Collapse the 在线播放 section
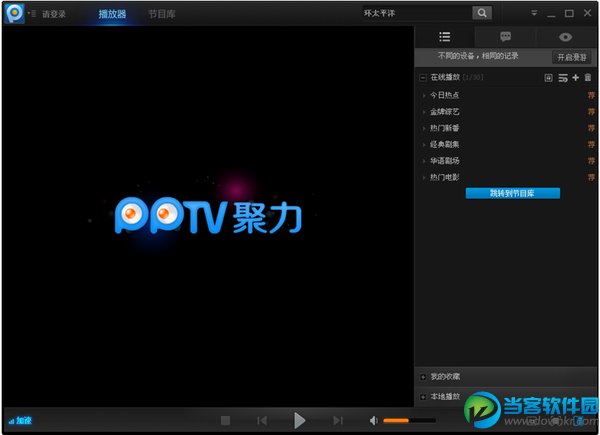Screen dimensions: 600x435 tap(423, 78)
